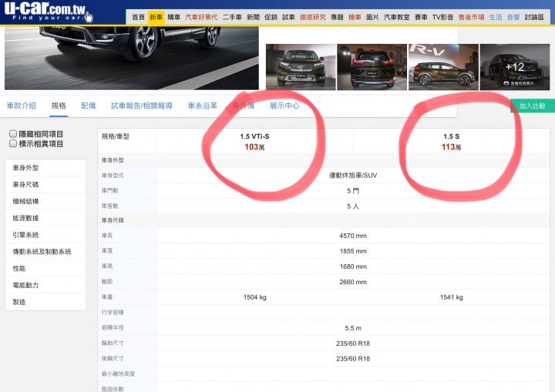The image size is (555, 392).
Task: Enable the 標示相異項目 checkbox
Action: coord(13,143)
